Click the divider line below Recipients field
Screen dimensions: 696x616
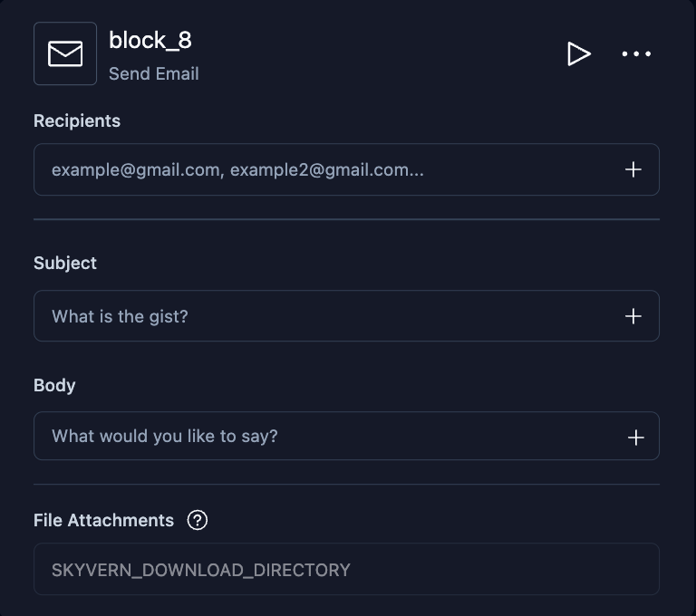click(346, 219)
